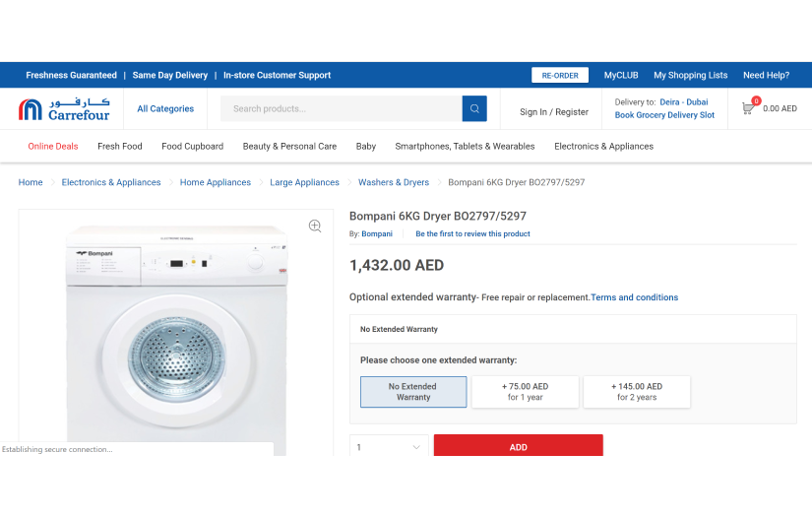Click the product title Bompani 6KG Dryer heading
Viewport: 812px width, 517px height.
pos(438,216)
